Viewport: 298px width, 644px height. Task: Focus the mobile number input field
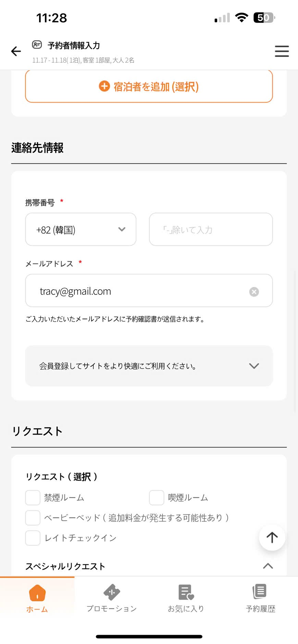click(211, 229)
